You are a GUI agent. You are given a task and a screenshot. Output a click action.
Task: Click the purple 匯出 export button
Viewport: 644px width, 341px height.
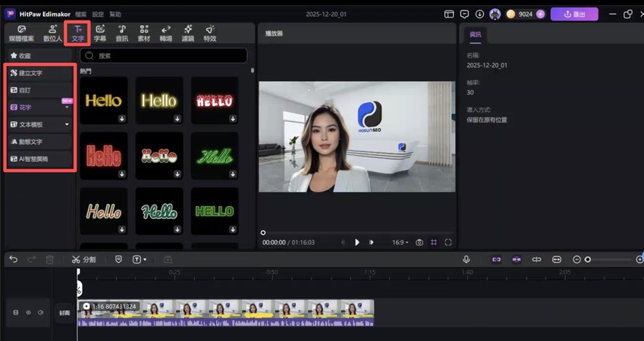573,14
